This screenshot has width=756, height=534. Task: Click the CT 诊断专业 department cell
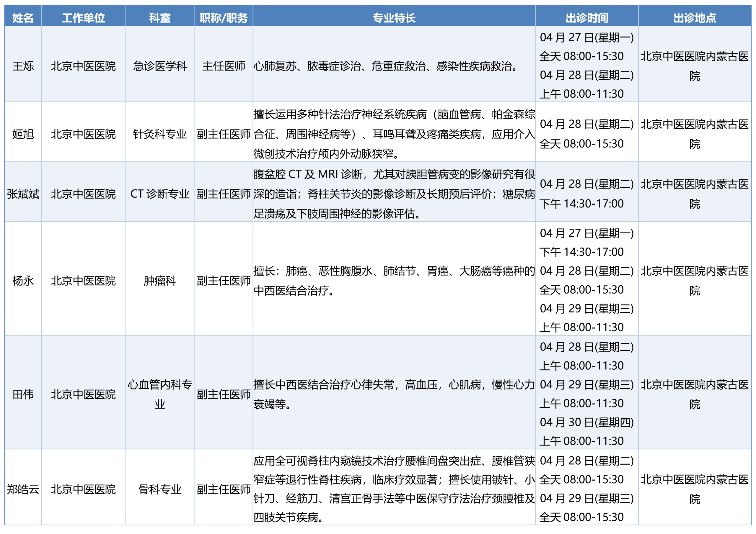tap(160, 194)
